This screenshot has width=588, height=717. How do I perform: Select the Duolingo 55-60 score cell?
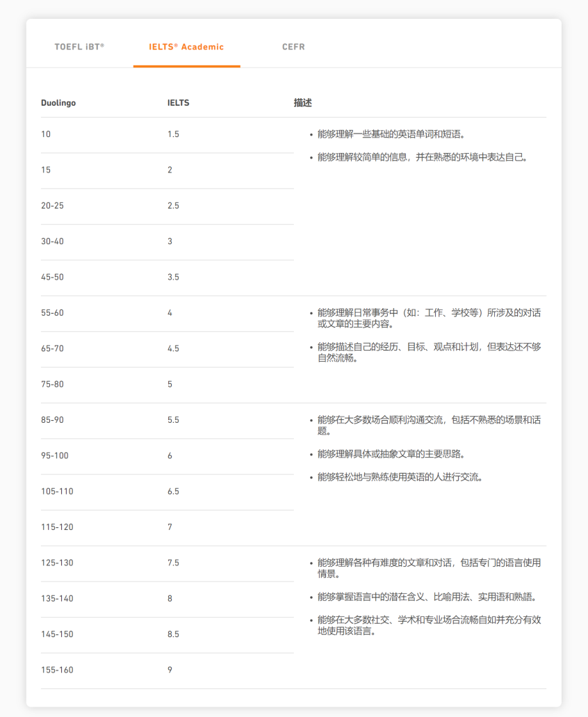coord(52,313)
